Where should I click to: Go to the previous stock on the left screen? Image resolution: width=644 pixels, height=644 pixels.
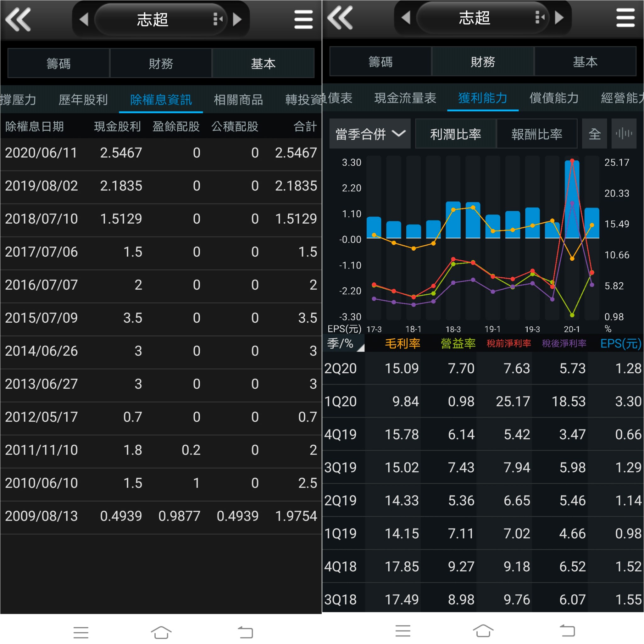(x=84, y=19)
